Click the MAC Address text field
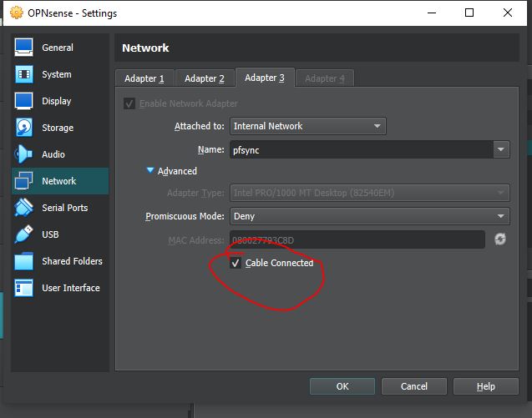 point(357,239)
